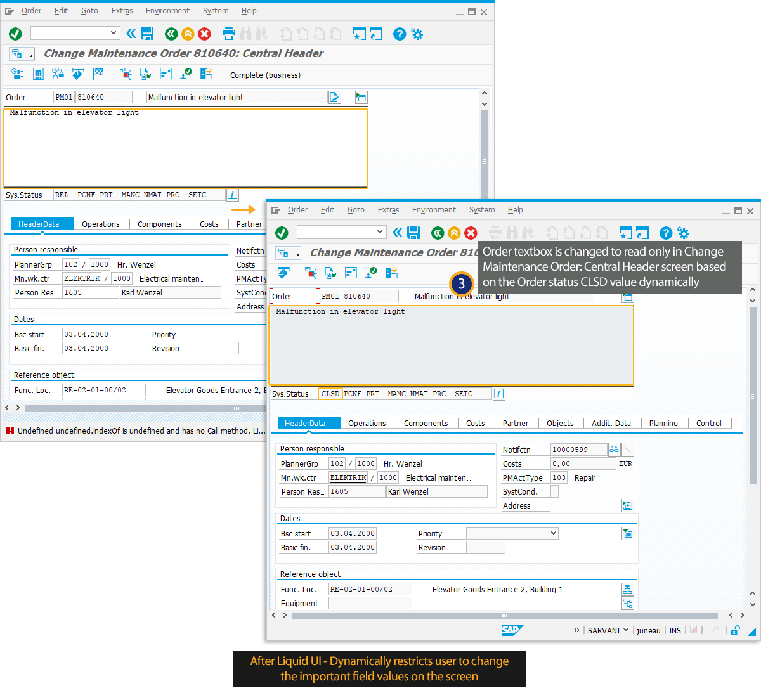Click binoculars display icon beside Notifctn field
Screen dimensions: 761x700
tap(614, 450)
